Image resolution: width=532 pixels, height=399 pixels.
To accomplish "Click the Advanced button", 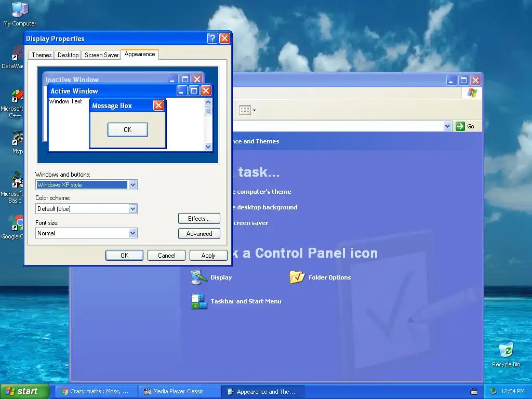I will tap(199, 233).
